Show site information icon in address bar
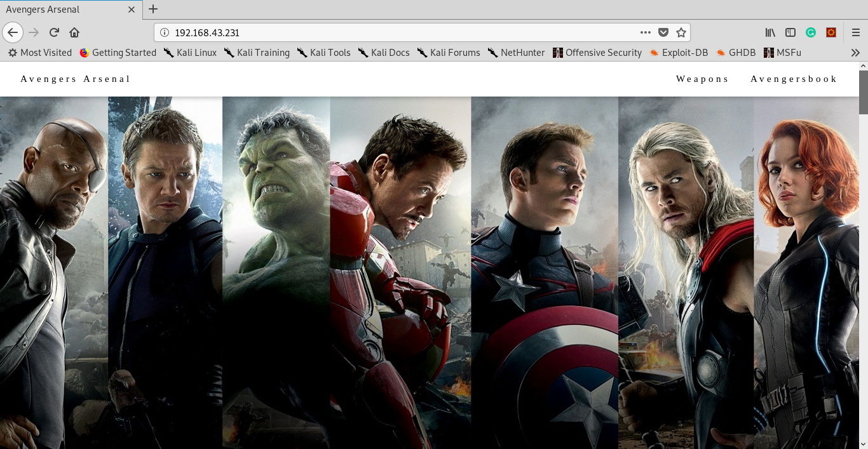This screenshot has width=868, height=449. coord(165,32)
